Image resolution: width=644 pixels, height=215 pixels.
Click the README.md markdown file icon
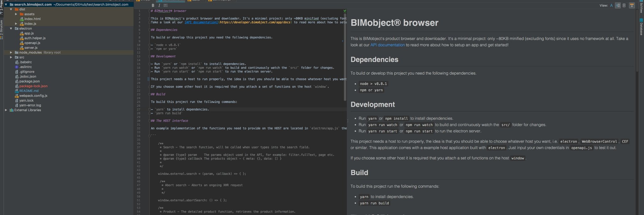click(17, 91)
